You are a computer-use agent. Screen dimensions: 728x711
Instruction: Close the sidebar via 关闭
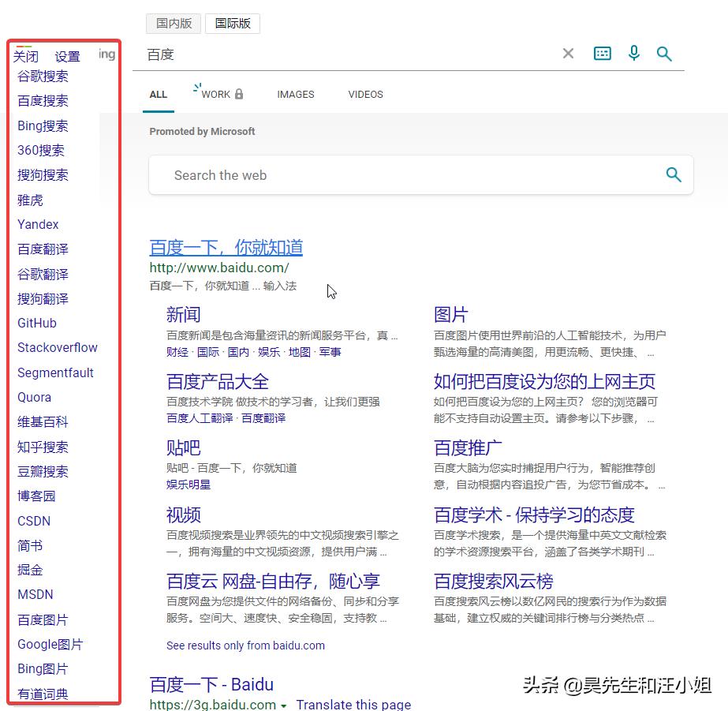tap(26, 57)
